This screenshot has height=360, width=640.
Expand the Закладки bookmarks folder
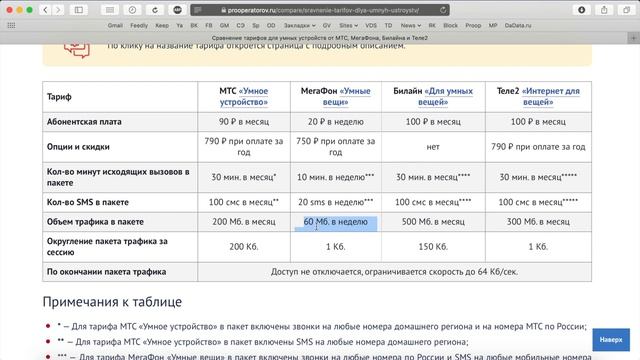coord(300,25)
